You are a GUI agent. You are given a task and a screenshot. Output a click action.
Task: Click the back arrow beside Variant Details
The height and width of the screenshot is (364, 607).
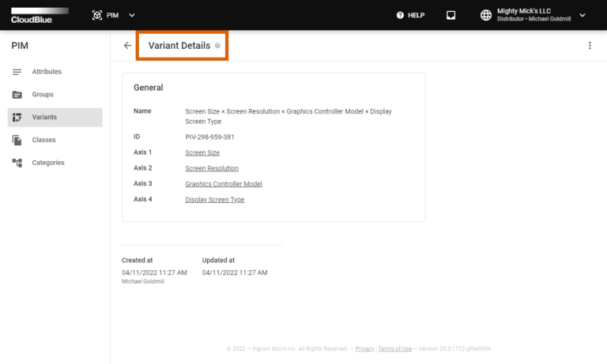(x=127, y=46)
